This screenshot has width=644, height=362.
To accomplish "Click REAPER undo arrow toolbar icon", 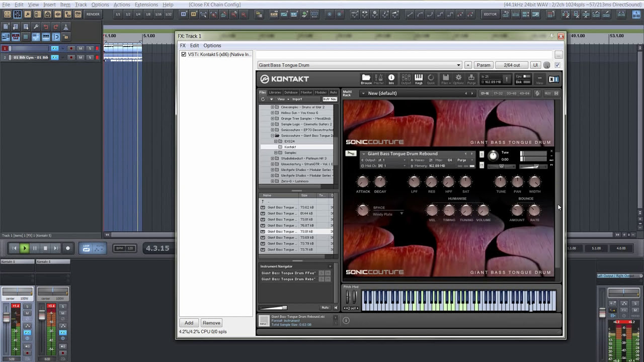I will point(46,27).
